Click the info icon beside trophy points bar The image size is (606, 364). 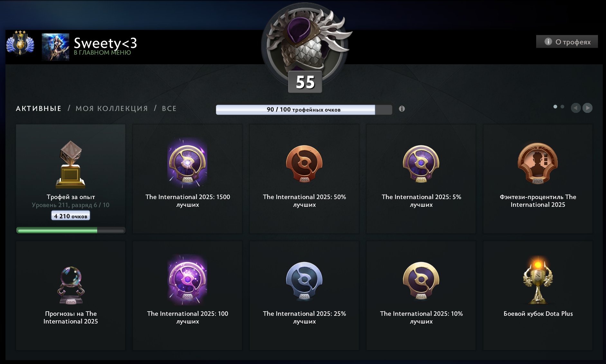tap(402, 109)
